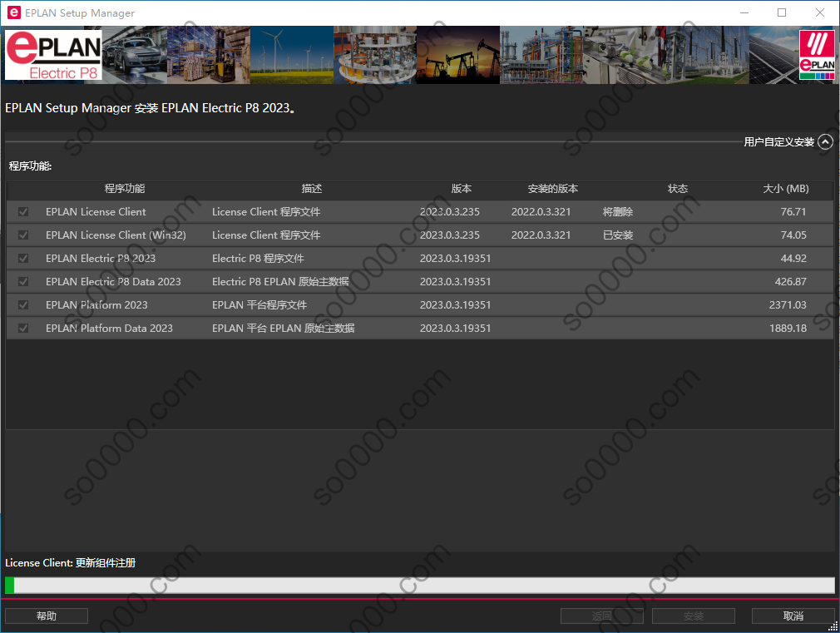Click the EPLAN company logo at top right
The width and height of the screenshot is (840, 633).
(x=817, y=55)
